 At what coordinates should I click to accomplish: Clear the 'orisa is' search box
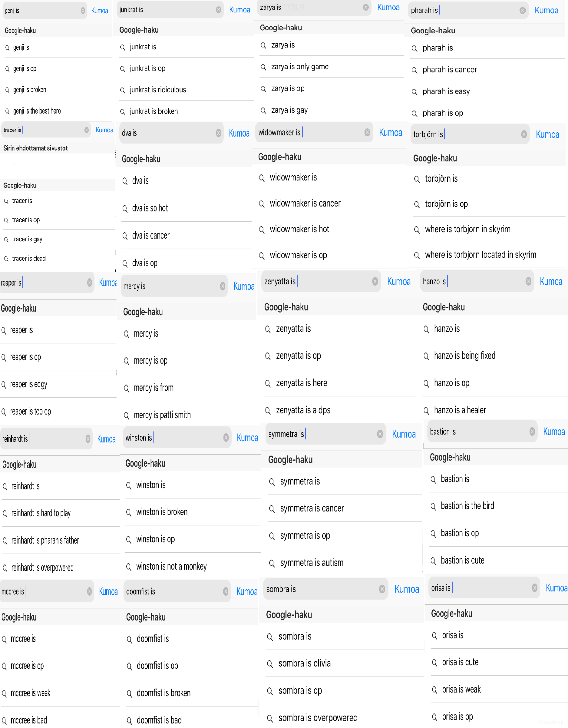click(534, 588)
